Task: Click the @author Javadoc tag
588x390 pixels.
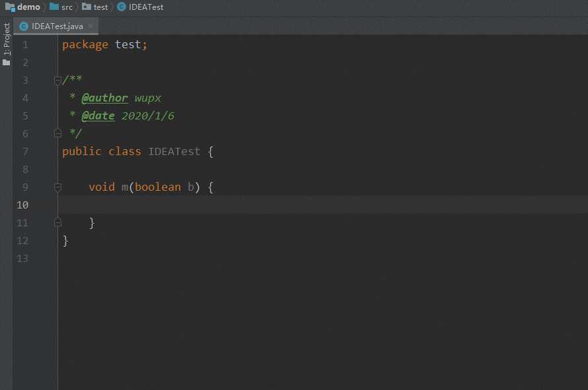Action: [x=104, y=98]
